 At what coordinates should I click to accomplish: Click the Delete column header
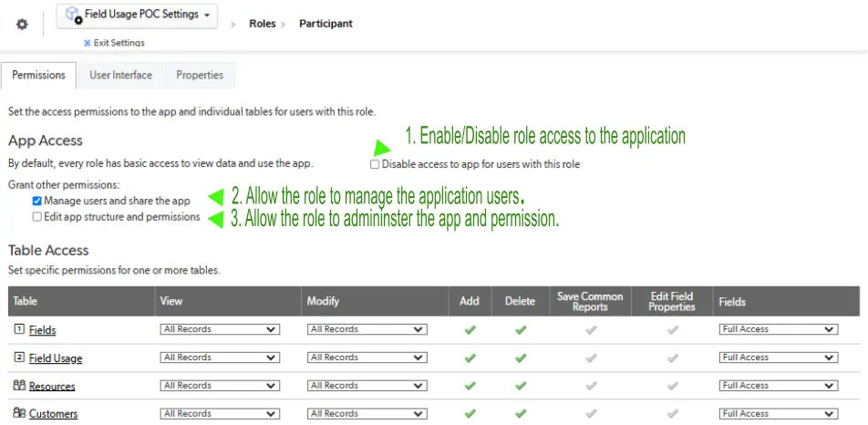coord(520,301)
